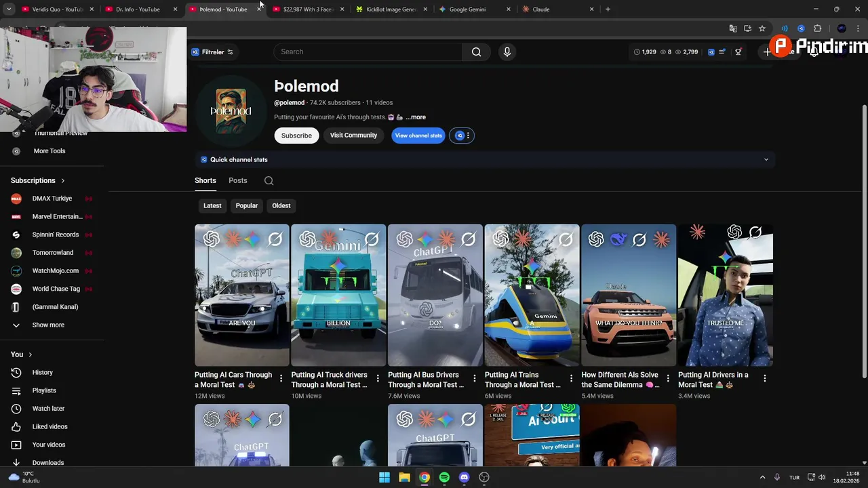Expand Subscriptions section arrow
Screen dimensions: 868x488
[63, 181]
